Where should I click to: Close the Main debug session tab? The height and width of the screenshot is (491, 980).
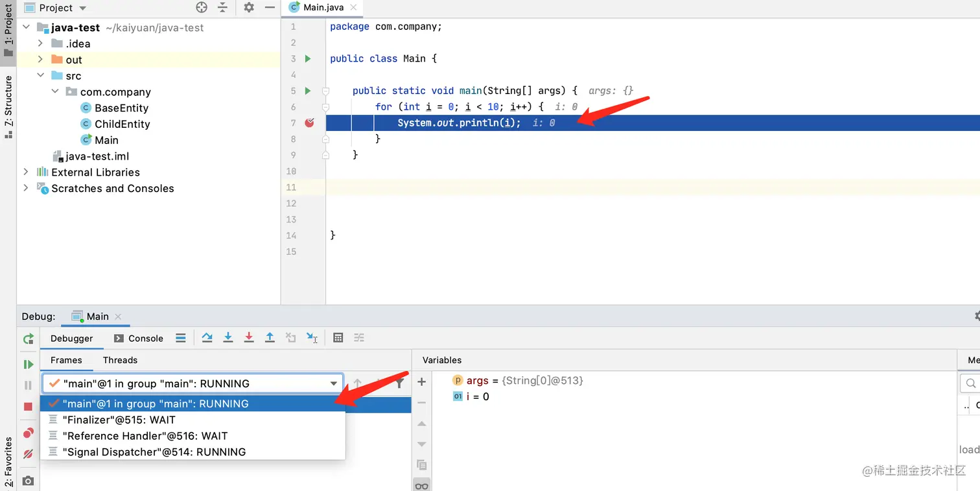(x=118, y=317)
